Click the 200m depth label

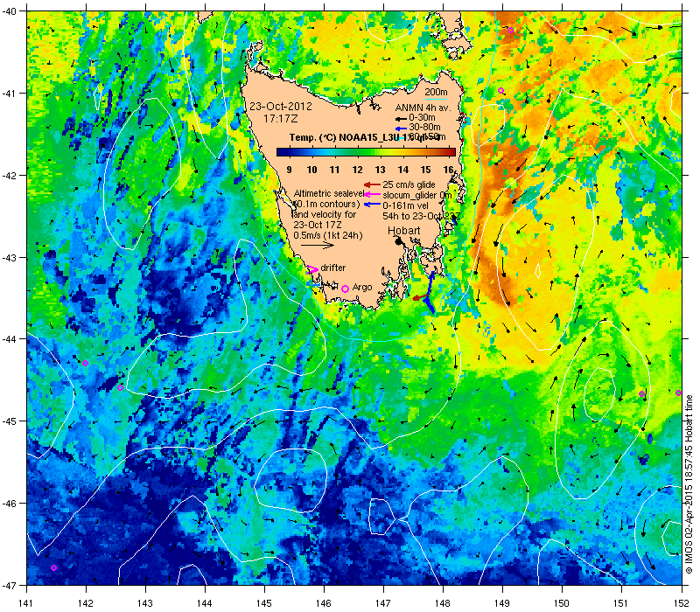[436, 93]
